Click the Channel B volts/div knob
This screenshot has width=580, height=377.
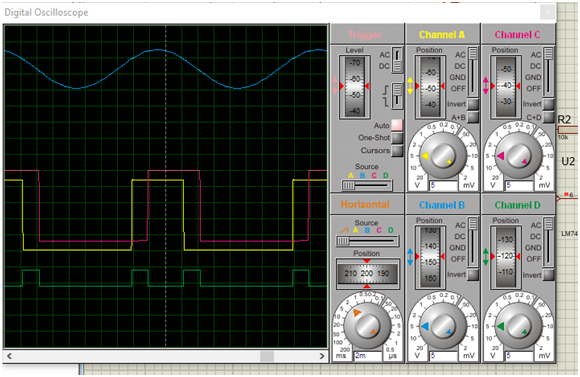pyautogui.click(x=442, y=326)
